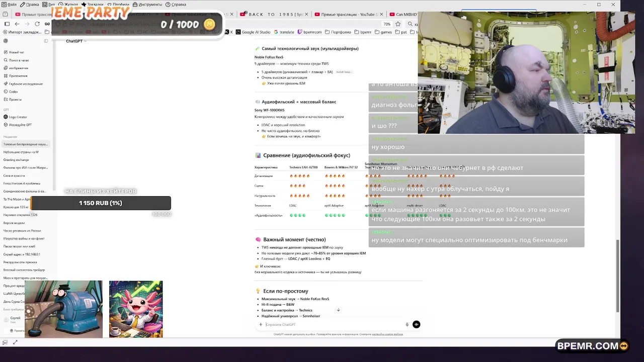Collapse ChatGPT sidebar toggle icon
Image resolution: width=644 pixels, height=362 pixels.
[x=46, y=41]
